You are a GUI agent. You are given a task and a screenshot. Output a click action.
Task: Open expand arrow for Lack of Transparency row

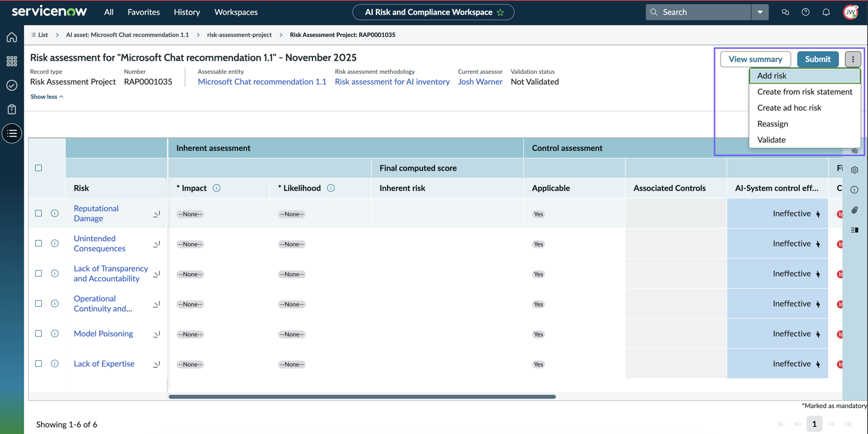[x=156, y=275]
